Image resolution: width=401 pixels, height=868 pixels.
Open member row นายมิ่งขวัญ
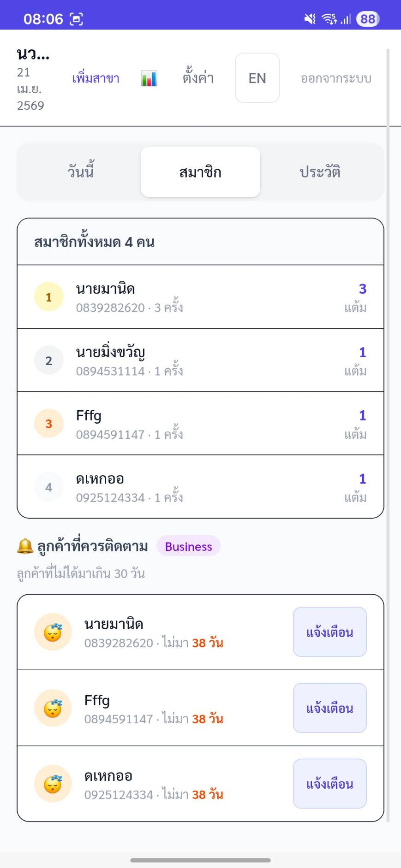200,360
